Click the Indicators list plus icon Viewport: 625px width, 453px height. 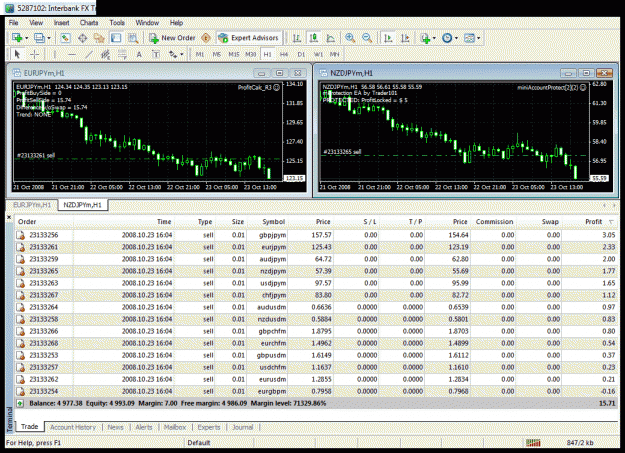click(425, 38)
